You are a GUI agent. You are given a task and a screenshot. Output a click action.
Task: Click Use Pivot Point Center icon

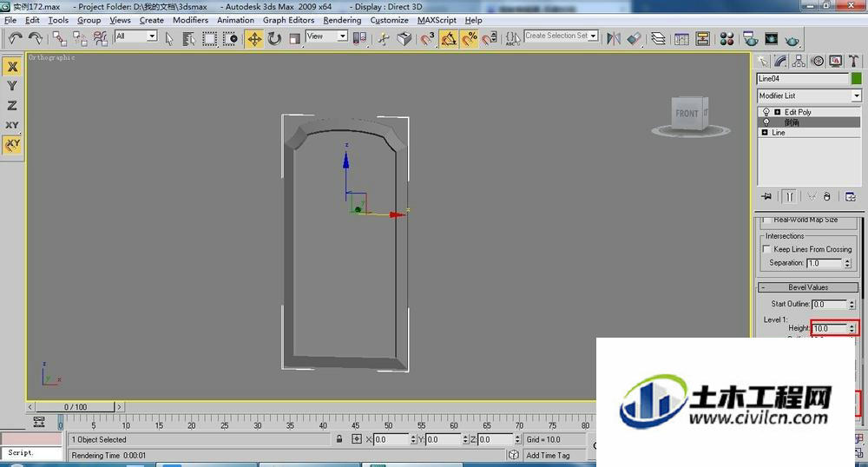[x=359, y=39]
